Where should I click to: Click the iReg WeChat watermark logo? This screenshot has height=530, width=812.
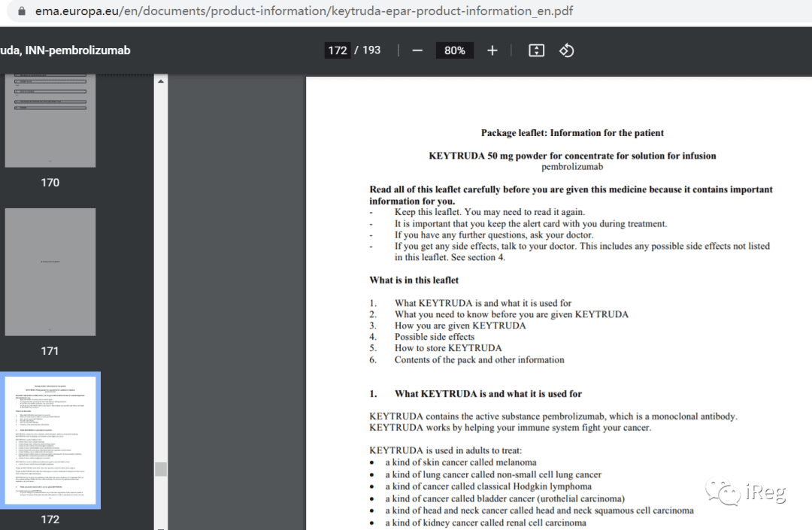click(746, 491)
